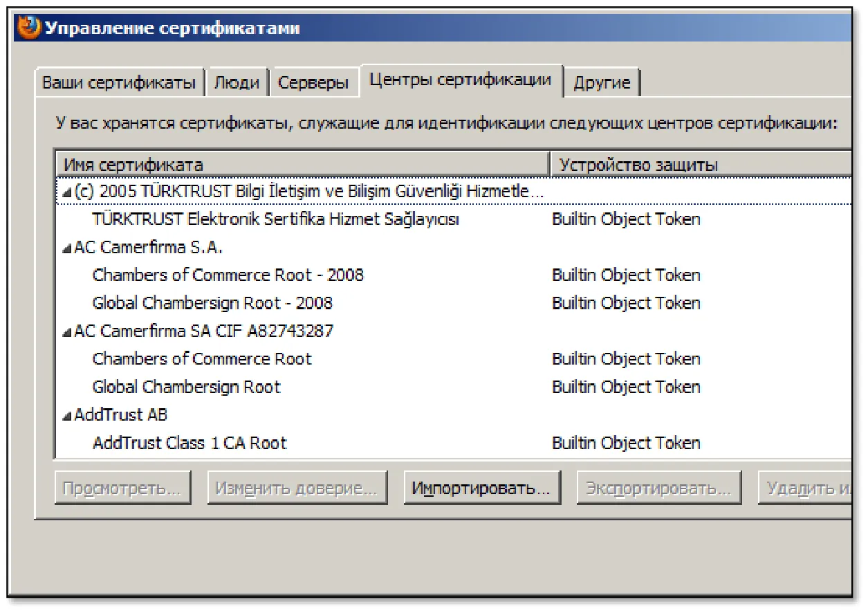Open the Другие tab

point(602,83)
